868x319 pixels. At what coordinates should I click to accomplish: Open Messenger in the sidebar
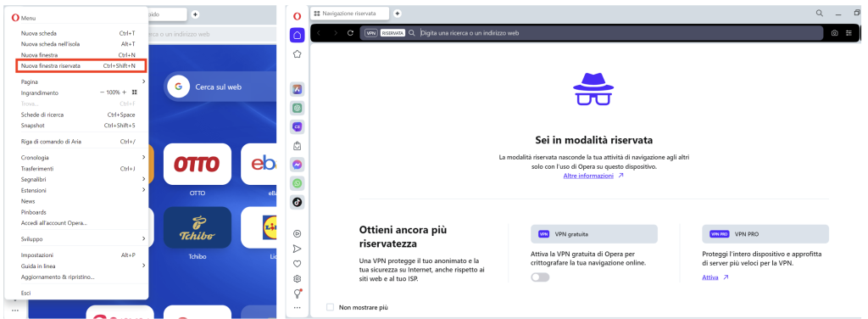[298, 165]
